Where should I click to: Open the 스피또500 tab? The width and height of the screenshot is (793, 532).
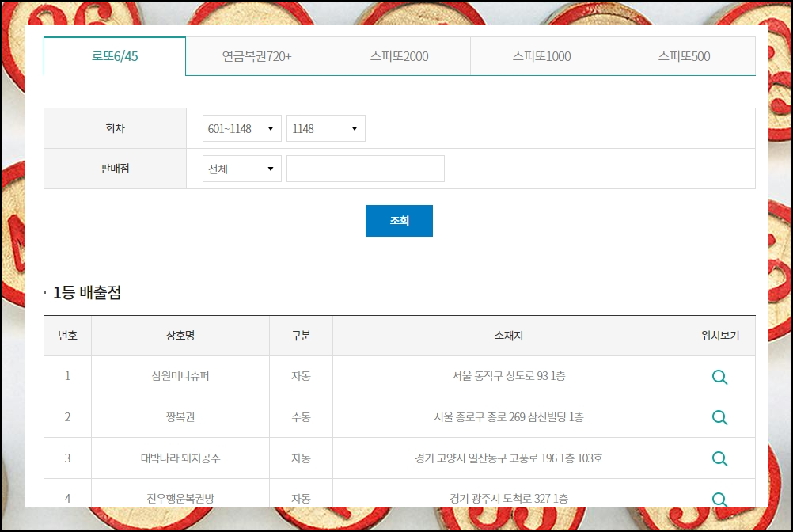pyautogui.click(x=685, y=56)
